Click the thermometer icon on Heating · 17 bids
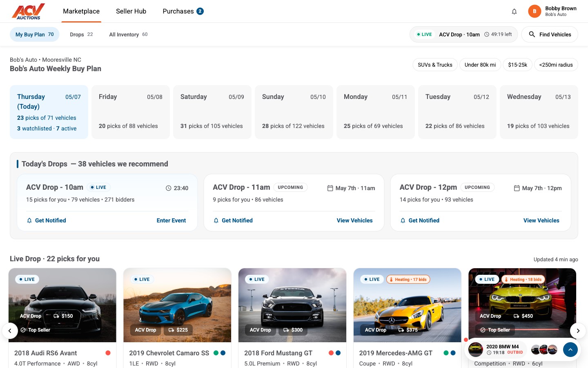 point(391,280)
